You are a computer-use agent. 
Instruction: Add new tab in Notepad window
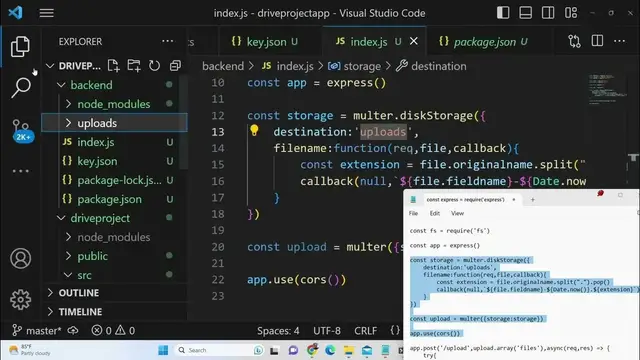pyautogui.click(x=533, y=200)
